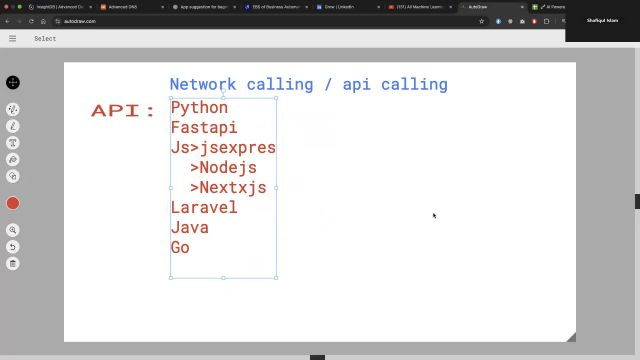Click the 'Js>jsexpres' text line
Image resolution: width=640 pixels, height=360 pixels.
[x=223, y=148]
